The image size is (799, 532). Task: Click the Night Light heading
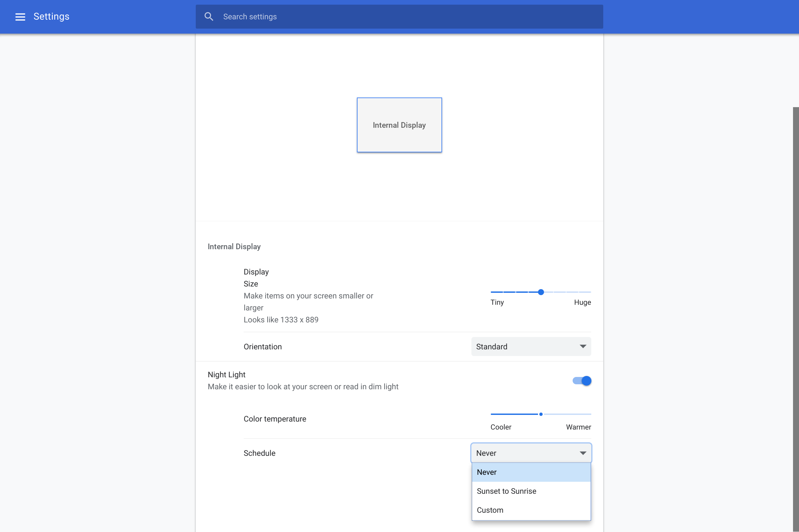point(226,374)
